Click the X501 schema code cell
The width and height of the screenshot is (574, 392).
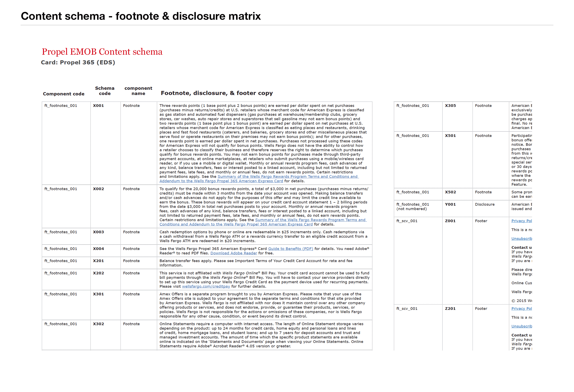click(450, 136)
